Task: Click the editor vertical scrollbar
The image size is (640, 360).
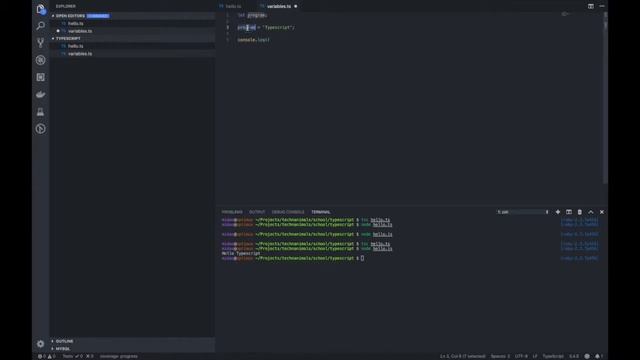Action: point(605,98)
